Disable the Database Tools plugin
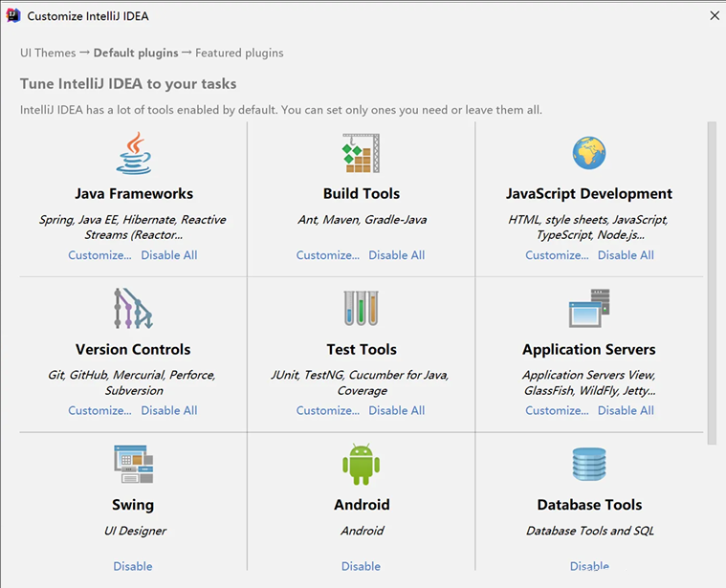 (589, 566)
